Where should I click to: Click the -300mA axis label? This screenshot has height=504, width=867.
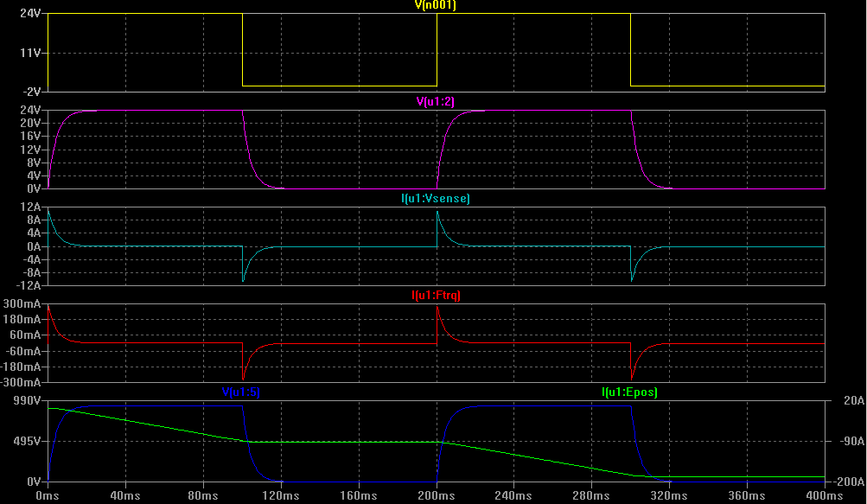click(x=22, y=382)
